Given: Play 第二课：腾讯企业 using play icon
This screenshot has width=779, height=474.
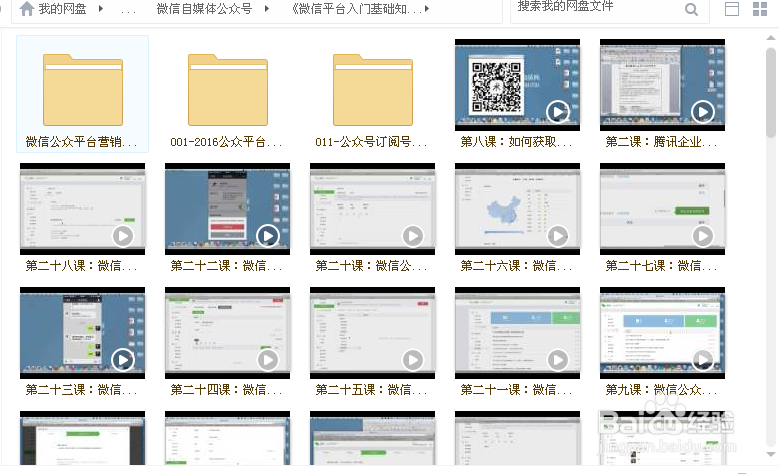Looking at the screenshot, I should (702, 112).
